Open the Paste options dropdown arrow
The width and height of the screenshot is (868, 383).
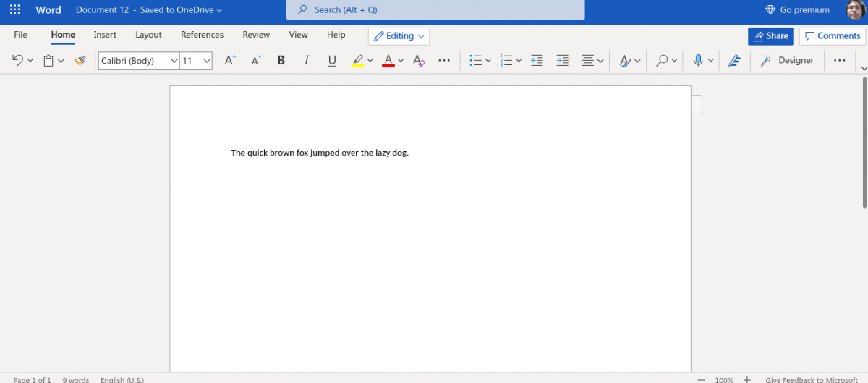(61, 61)
